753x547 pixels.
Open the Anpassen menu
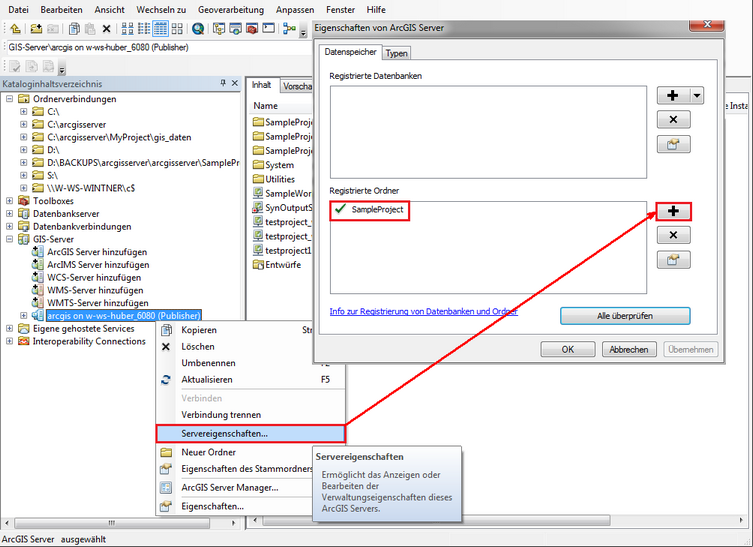coord(295,10)
